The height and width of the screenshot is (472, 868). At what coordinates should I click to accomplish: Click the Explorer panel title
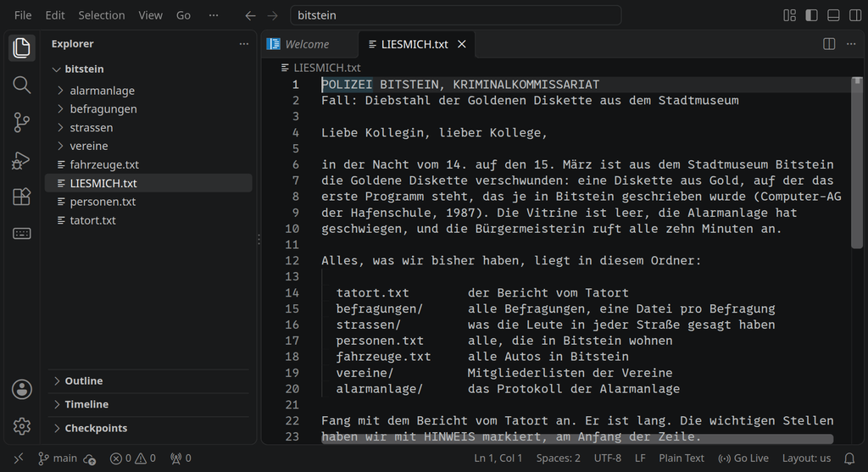tap(73, 44)
